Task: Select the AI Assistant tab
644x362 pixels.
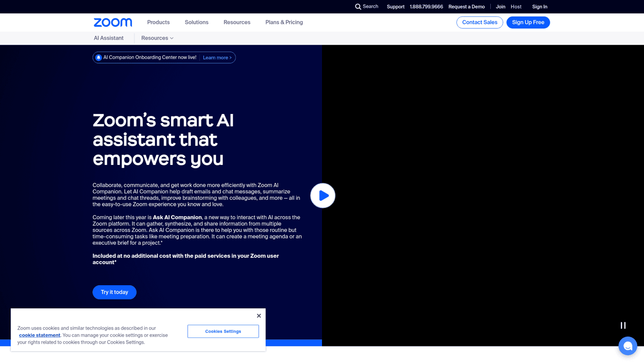Action: [108, 38]
